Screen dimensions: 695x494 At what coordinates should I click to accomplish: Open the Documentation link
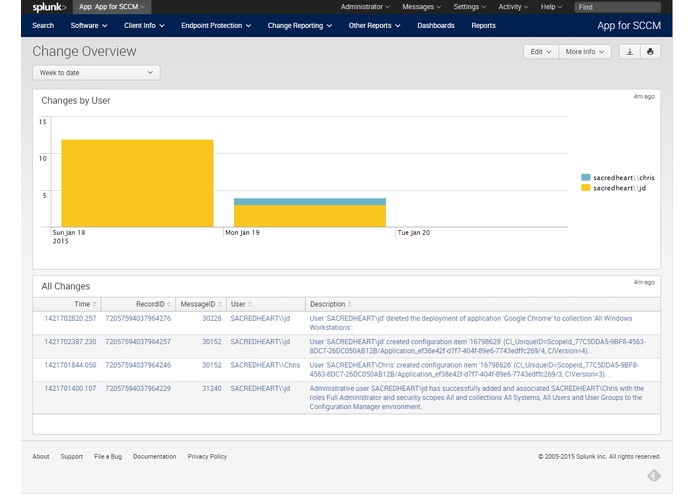[x=155, y=456]
